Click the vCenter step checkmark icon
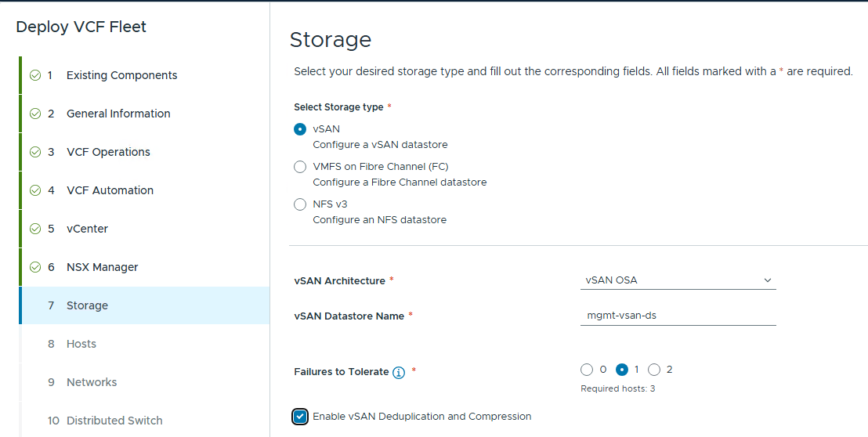Image resolution: width=868 pixels, height=437 pixels. coord(35,229)
